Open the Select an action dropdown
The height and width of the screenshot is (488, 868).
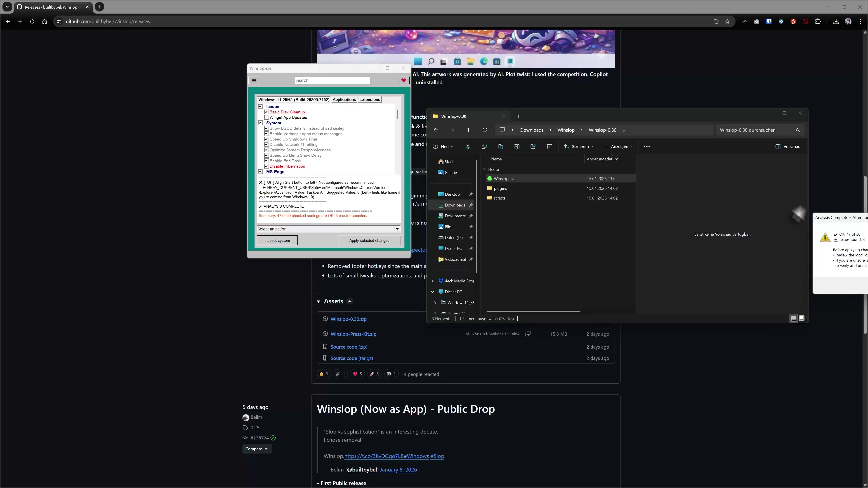click(397, 229)
